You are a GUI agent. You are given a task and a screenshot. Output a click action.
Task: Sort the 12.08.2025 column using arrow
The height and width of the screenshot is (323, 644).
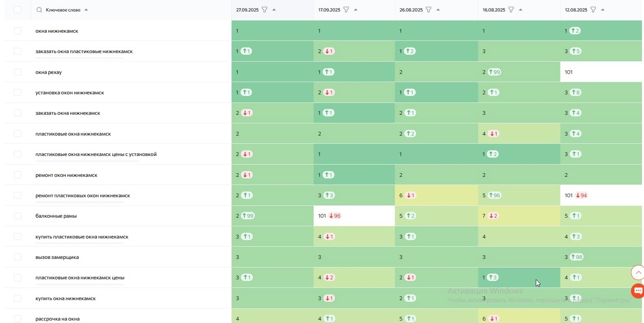pyautogui.click(x=603, y=10)
